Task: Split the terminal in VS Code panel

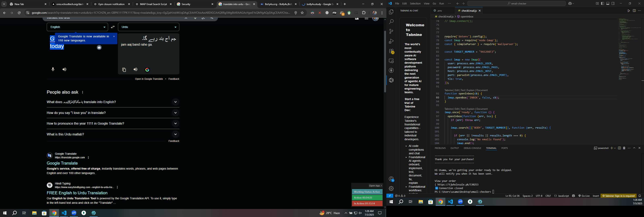Action: pyautogui.click(x=619, y=148)
